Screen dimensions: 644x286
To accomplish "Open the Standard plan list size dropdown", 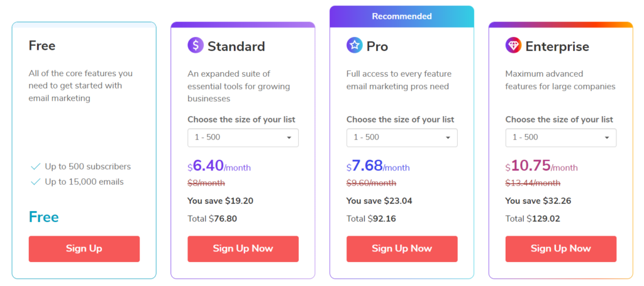I will pyautogui.click(x=243, y=138).
